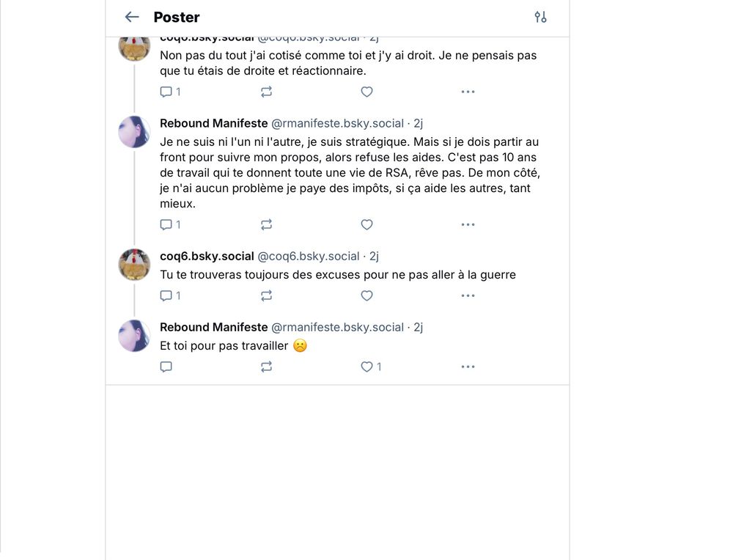Repost the 'Non pas du tout' post
The height and width of the screenshot is (560, 733).
click(266, 92)
